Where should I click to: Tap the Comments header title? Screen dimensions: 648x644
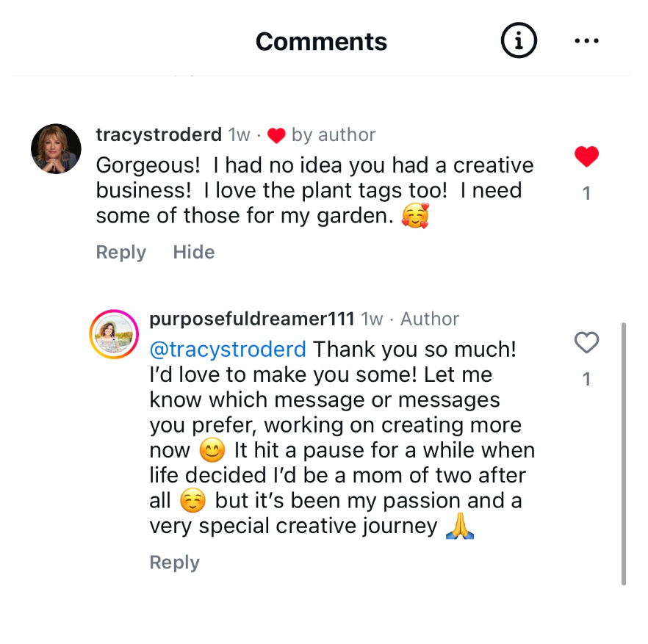[x=321, y=42]
